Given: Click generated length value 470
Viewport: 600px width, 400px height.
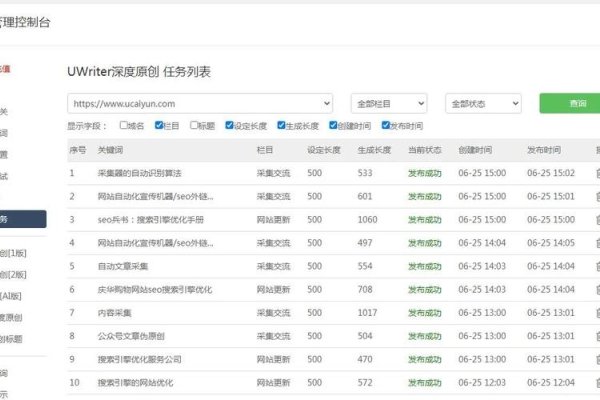Looking at the screenshot, I should [365, 359].
